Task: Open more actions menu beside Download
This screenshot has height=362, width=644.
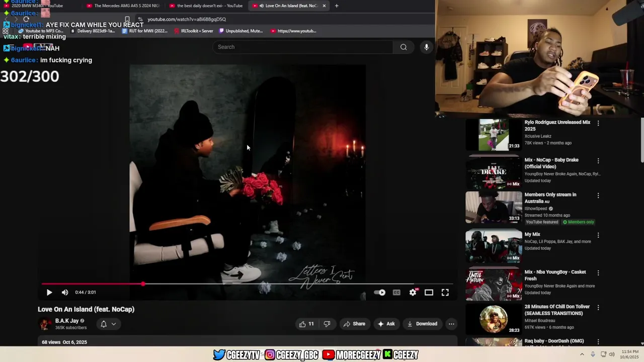Action: (x=451, y=324)
